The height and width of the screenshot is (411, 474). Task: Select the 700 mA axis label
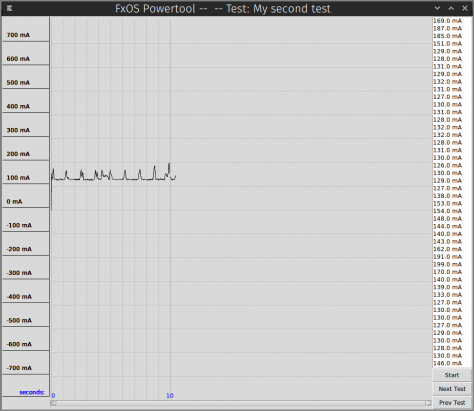[18, 35]
